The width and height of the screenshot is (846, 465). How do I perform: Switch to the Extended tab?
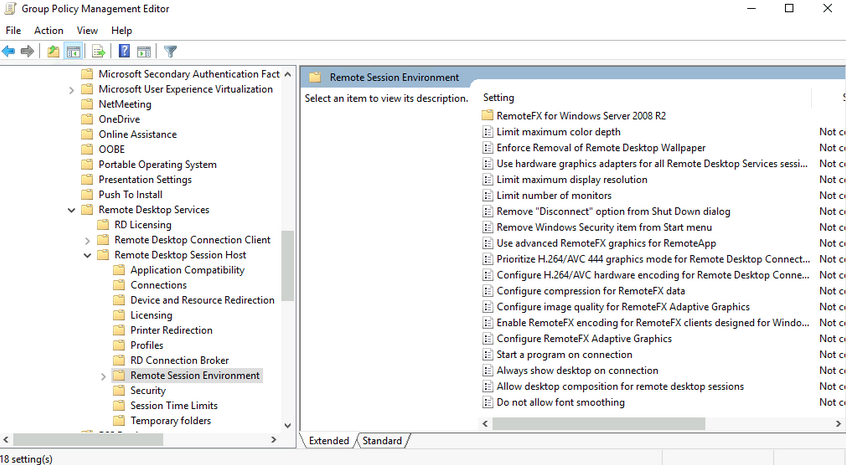(329, 441)
